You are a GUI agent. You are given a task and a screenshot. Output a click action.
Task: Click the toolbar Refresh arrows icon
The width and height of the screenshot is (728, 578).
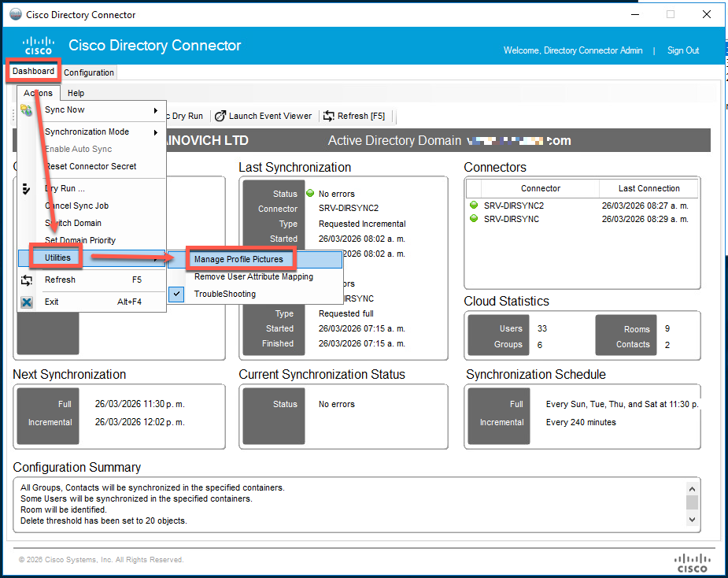(x=329, y=117)
